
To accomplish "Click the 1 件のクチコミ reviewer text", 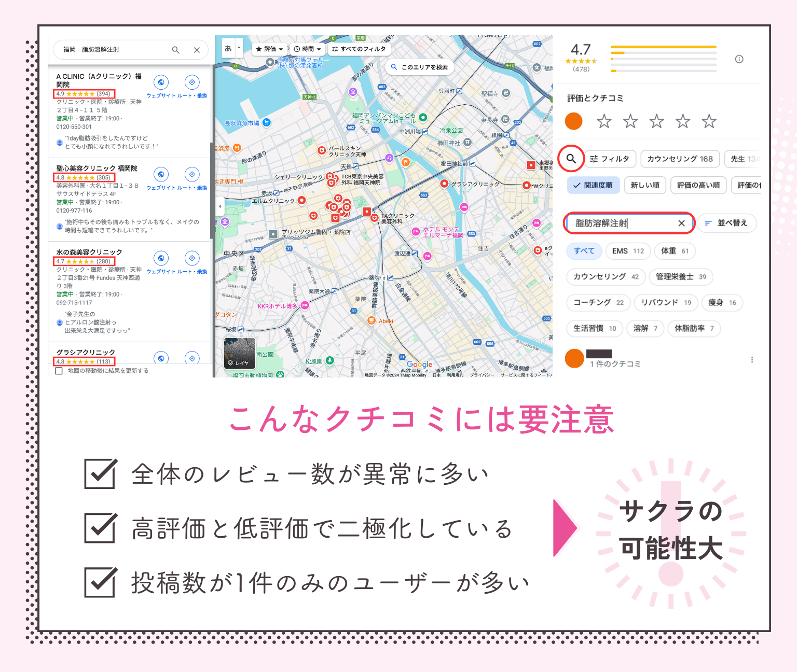I will tap(615, 364).
